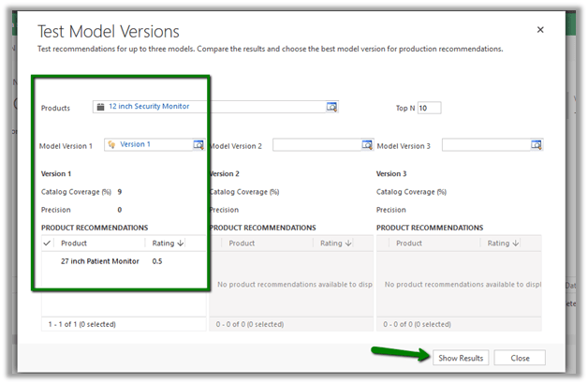Click the product icon beside 12 inch Security Monitor
This screenshot has width=588, height=384.
click(99, 107)
